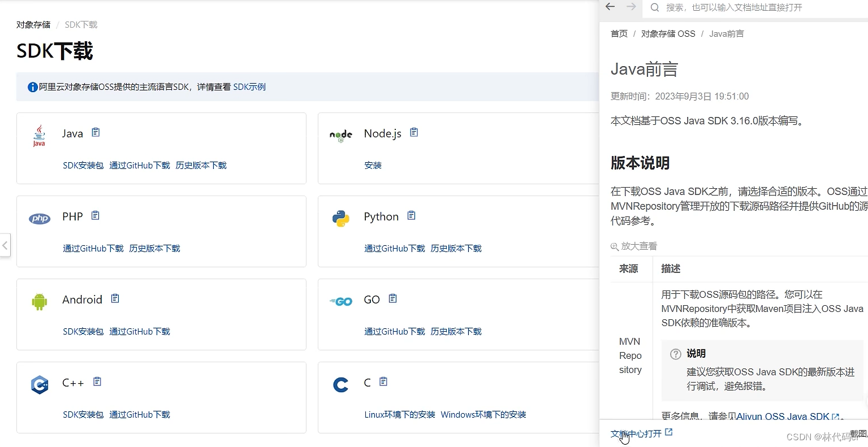This screenshot has height=447, width=868.
Task: Click the C++ logo icon
Action: click(x=39, y=384)
